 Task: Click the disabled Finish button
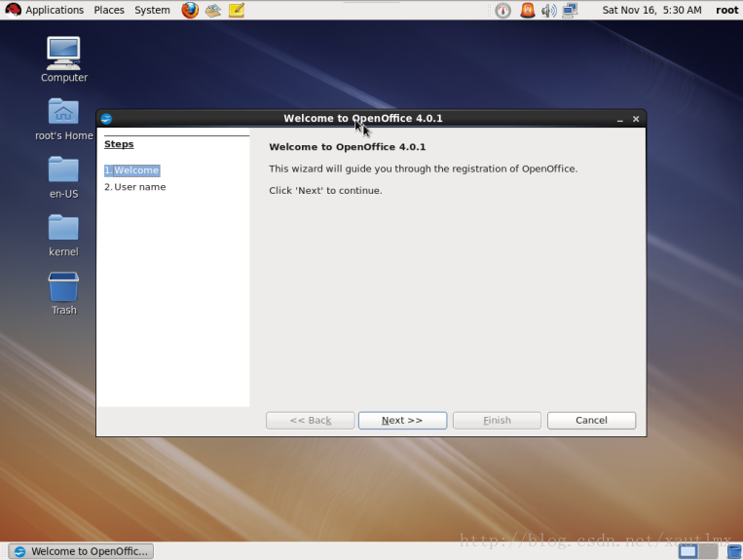[497, 420]
